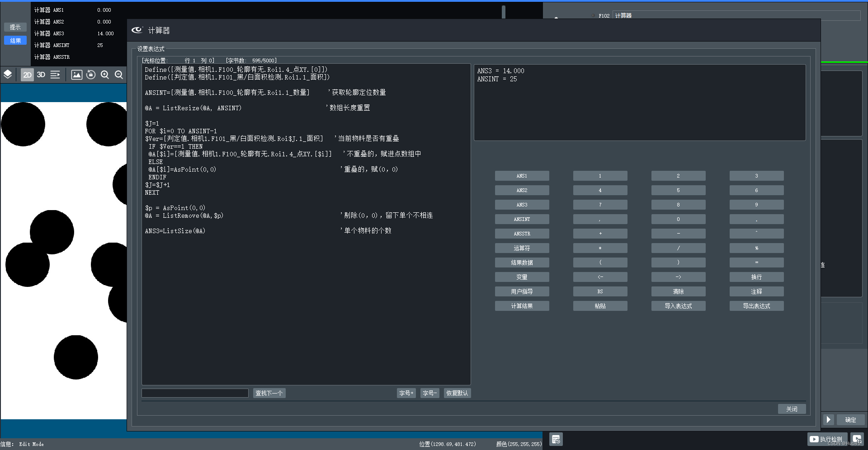Zoom in using the magnifier plus icon
This screenshot has height=450, width=868.
104,75
